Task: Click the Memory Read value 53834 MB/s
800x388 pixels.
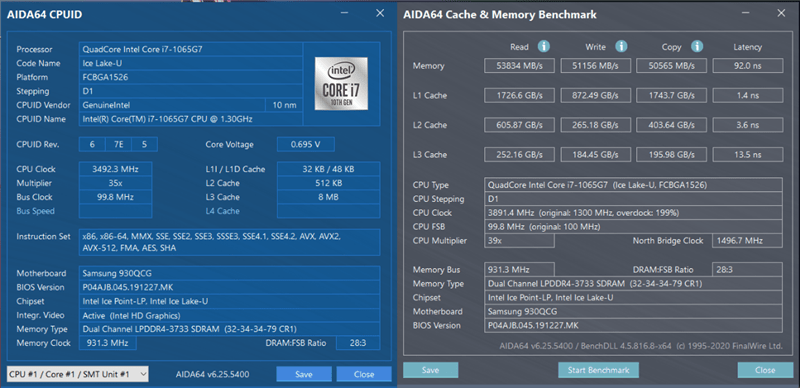Action: coord(519,66)
